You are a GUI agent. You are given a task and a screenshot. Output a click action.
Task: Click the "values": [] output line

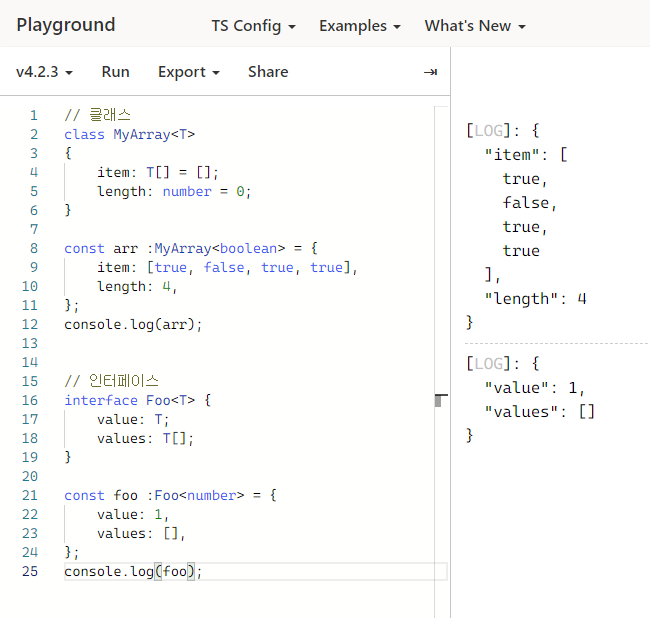point(539,411)
